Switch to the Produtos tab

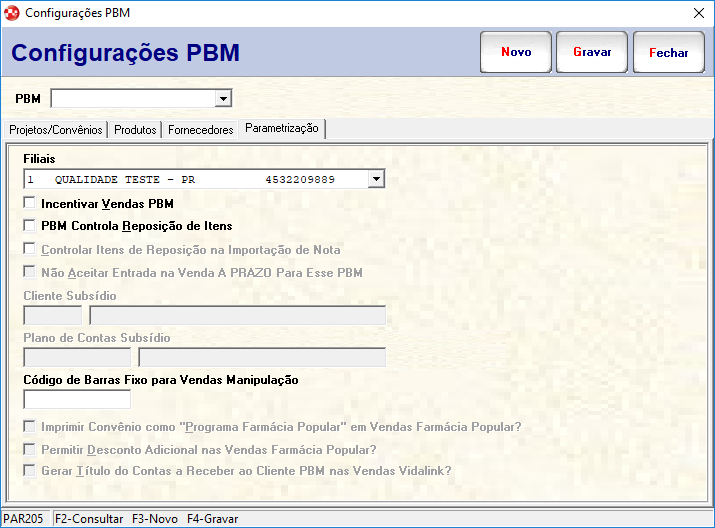(135, 130)
